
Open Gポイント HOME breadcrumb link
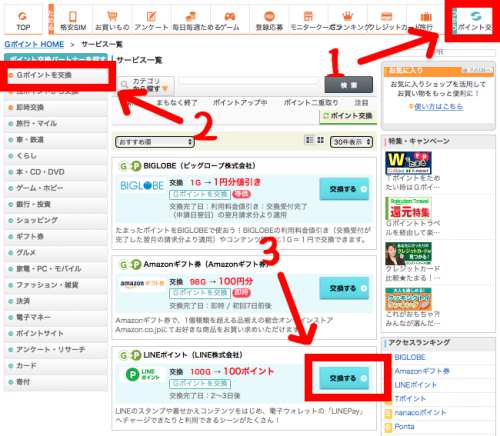pos(34,44)
